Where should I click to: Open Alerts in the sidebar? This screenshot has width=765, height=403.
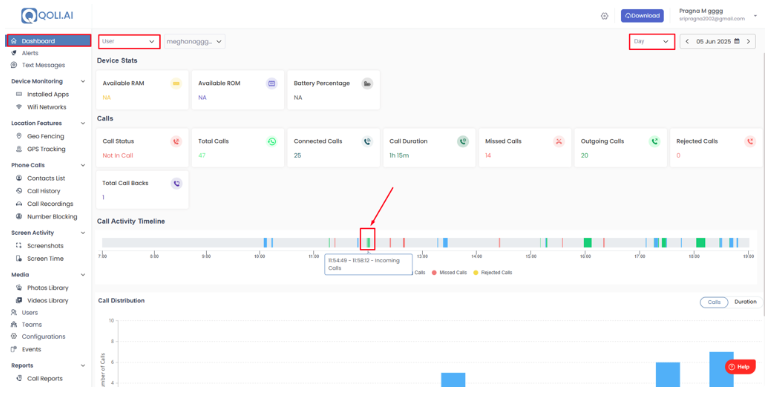29,53
